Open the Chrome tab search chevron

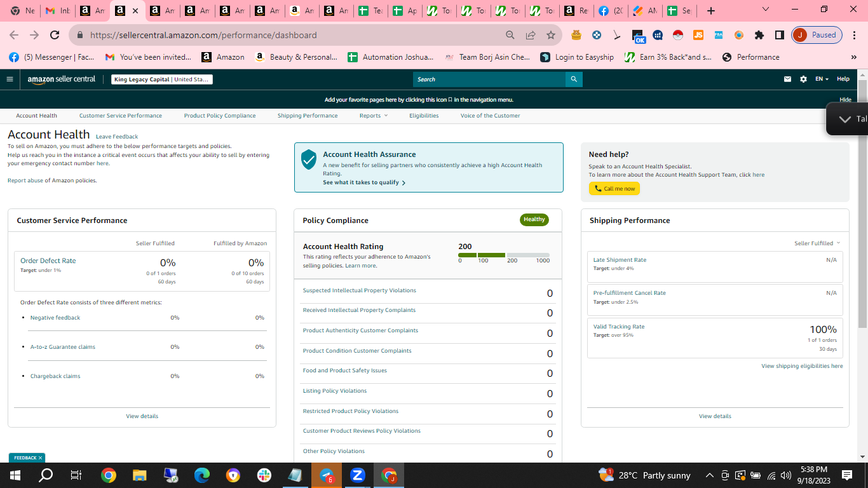(x=766, y=10)
